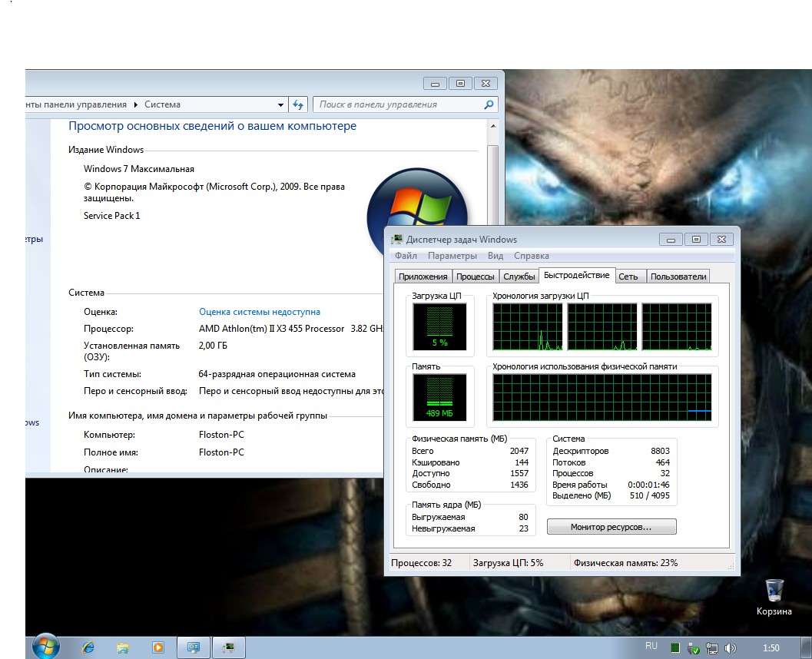Click the Кэшировано value 144

pyautogui.click(x=522, y=462)
